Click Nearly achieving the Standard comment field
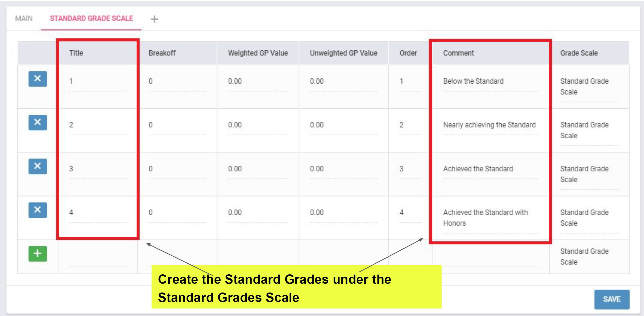The width and height of the screenshot is (644, 316). click(x=490, y=125)
